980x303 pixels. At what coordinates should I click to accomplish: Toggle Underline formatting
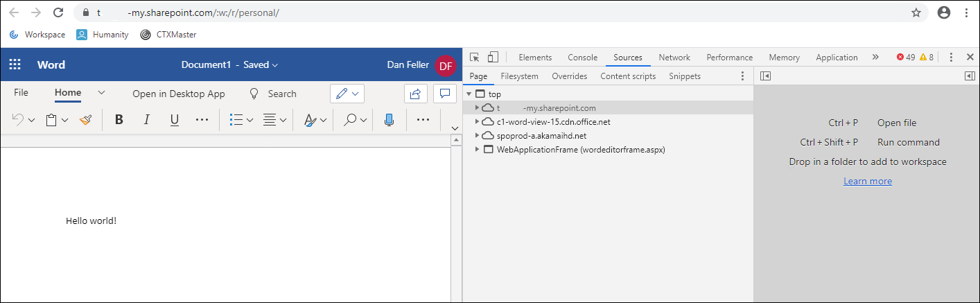click(x=175, y=120)
